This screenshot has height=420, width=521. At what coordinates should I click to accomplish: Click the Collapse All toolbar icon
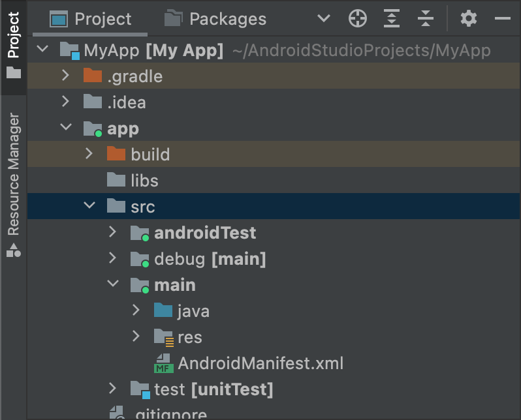[x=426, y=19]
